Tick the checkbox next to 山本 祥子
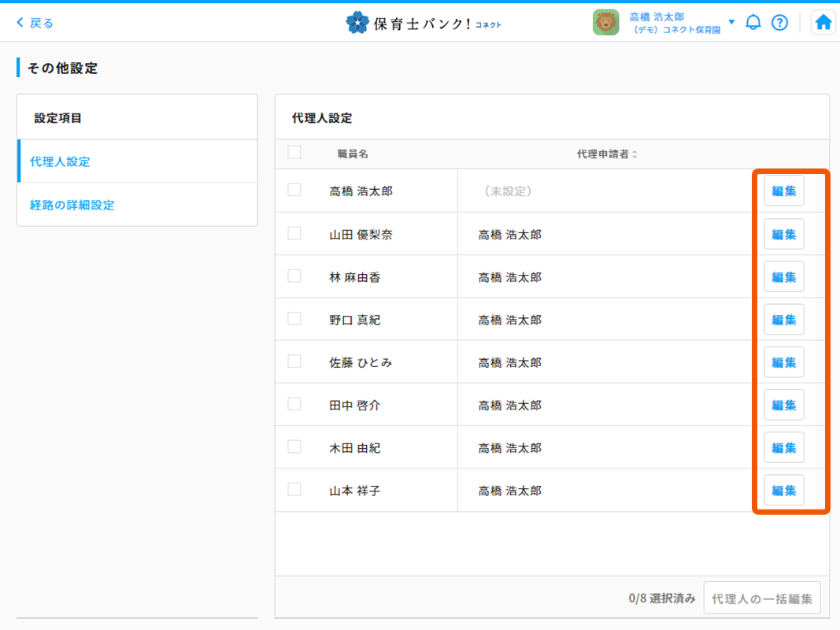This screenshot has width=840, height=630. click(x=294, y=489)
